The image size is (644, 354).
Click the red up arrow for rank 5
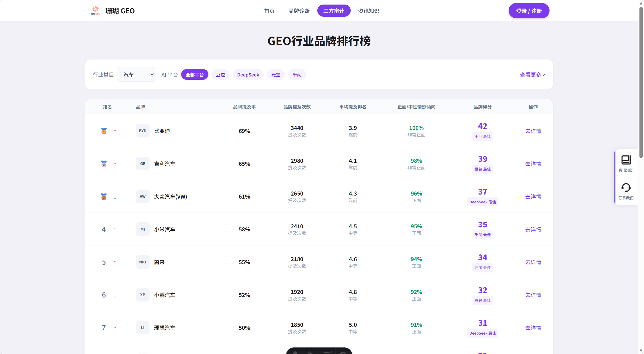(115, 263)
